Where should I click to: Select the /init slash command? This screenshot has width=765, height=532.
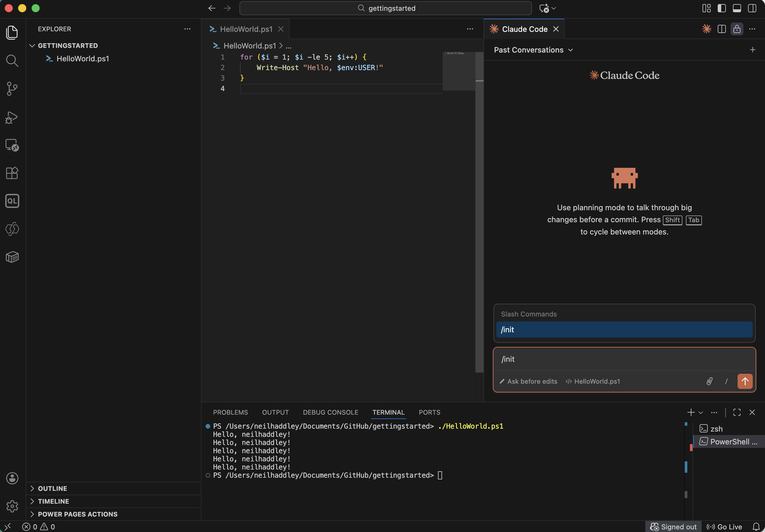pyautogui.click(x=624, y=330)
